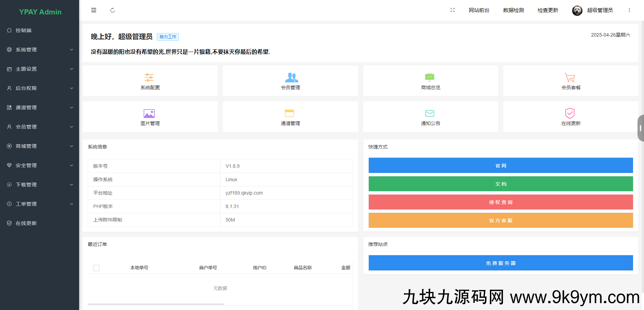
Task: Toggle the sidebar collapse icon
Action: pos(94,10)
